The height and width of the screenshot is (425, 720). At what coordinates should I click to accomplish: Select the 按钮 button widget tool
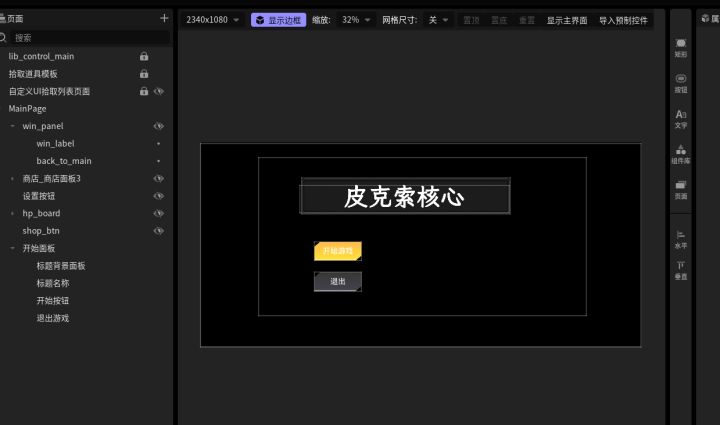click(681, 82)
